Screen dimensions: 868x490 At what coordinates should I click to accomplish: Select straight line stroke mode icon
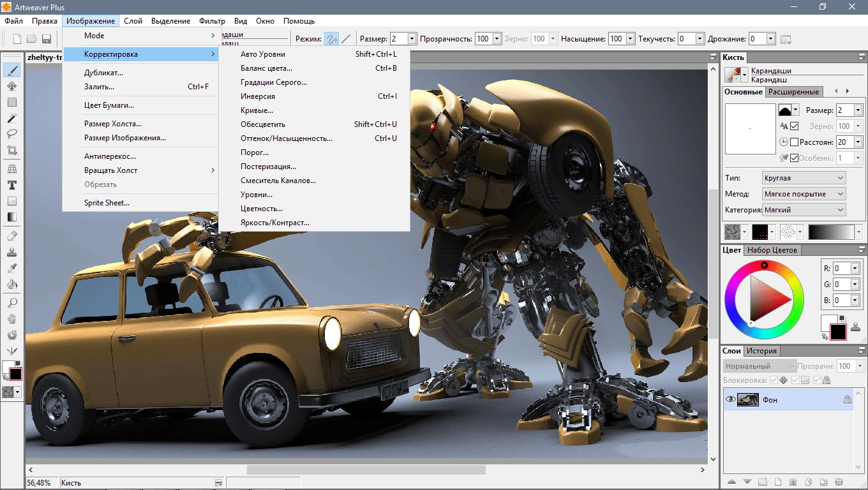[x=346, y=39]
